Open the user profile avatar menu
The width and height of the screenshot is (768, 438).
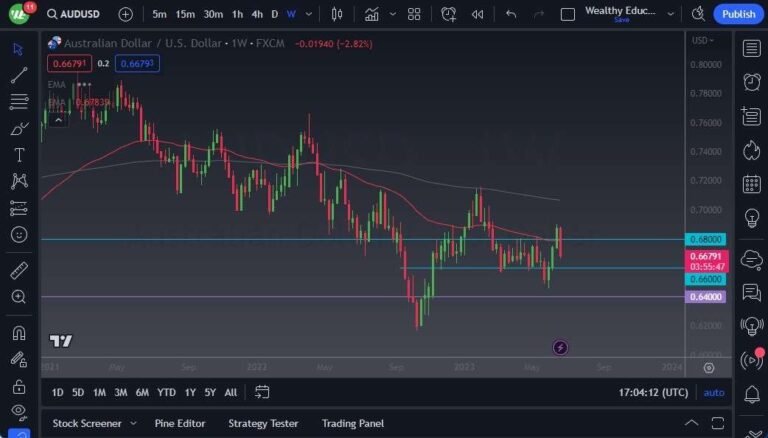[x=19, y=14]
